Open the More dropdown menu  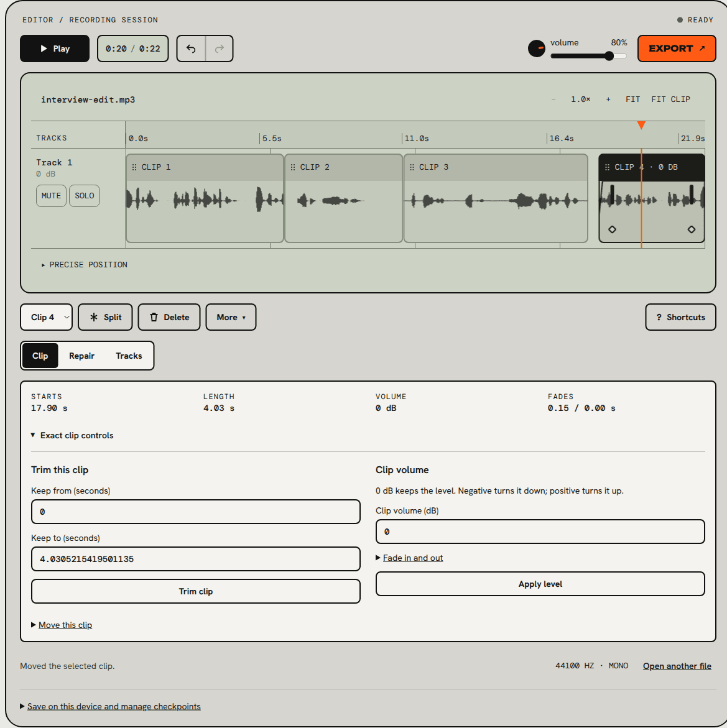tap(231, 317)
